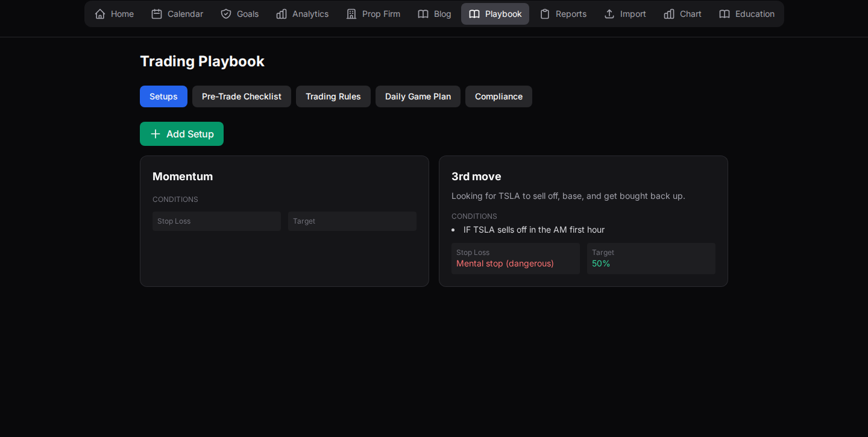Select the Chart nav icon
Viewport: 868px width, 437px height.
pos(669,14)
